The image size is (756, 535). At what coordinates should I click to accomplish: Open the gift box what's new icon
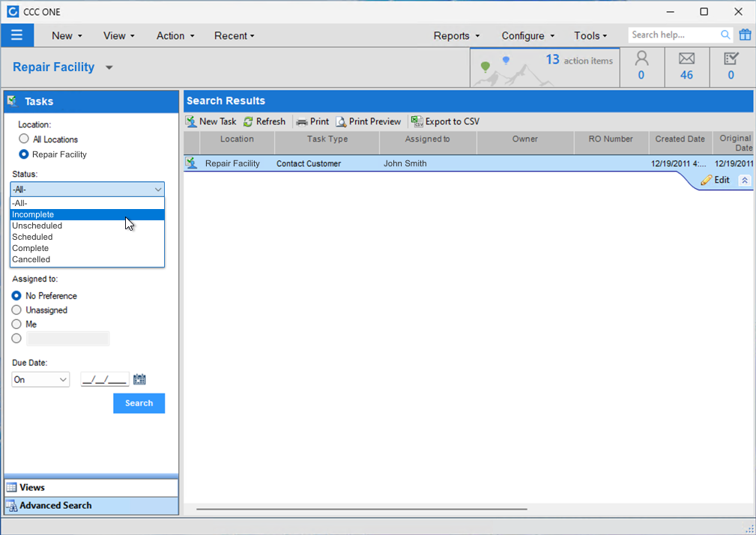tap(745, 34)
